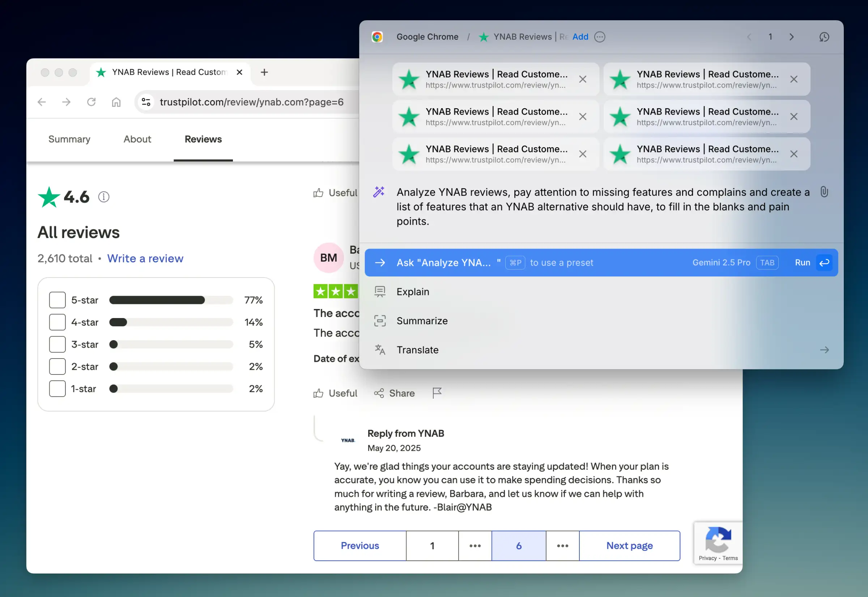Click the info icon beside 4.6 rating
The width and height of the screenshot is (868, 597).
[x=103, y=197]
